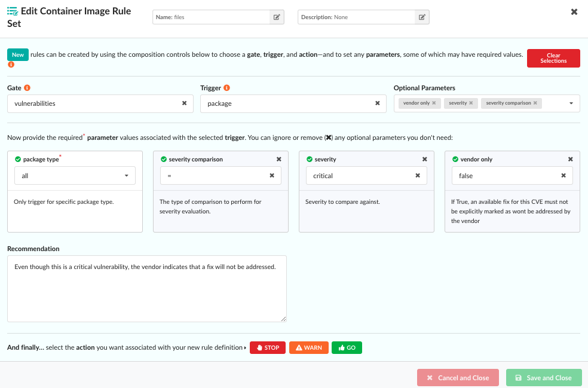Clear the critical severity value
The width and height of the screenshot is (588, 388).
click(418, 176)
